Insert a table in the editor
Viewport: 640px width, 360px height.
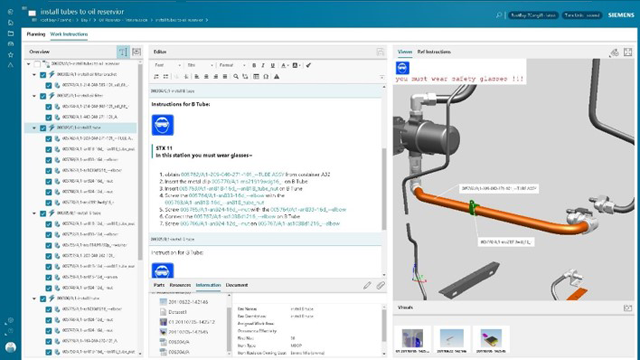tap(256, 76)
